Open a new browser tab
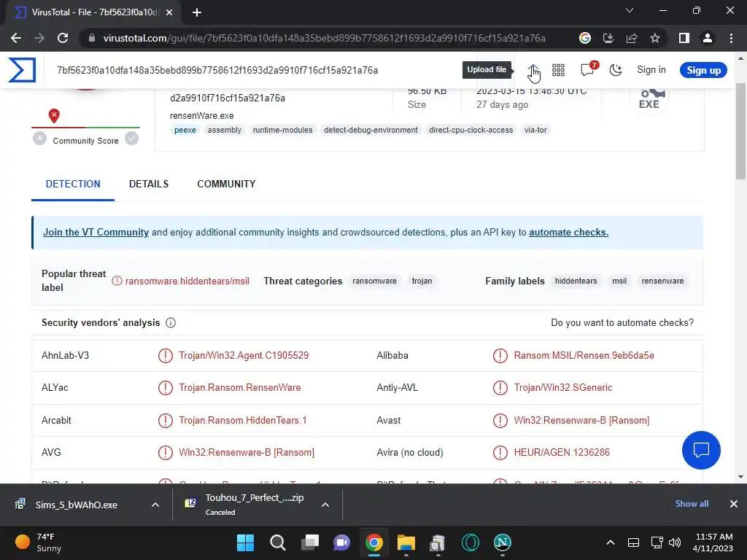This screenshot has width=747, height=560. (197, 12)
